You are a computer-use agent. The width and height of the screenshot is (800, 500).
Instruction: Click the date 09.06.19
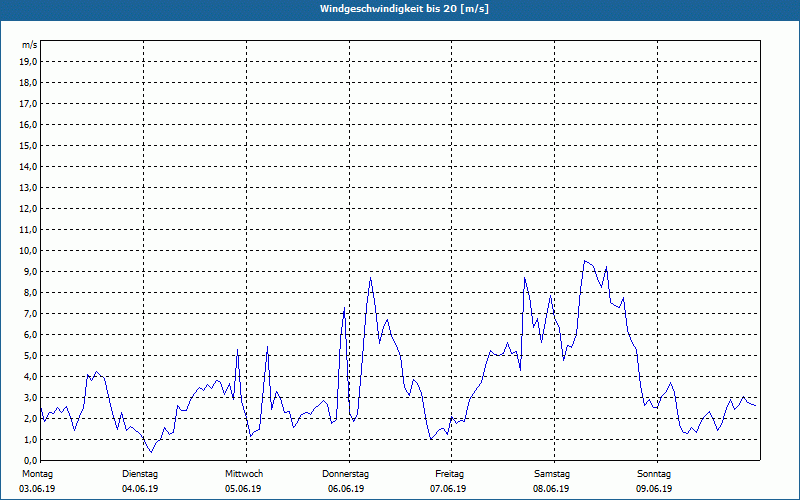[654, 489]
